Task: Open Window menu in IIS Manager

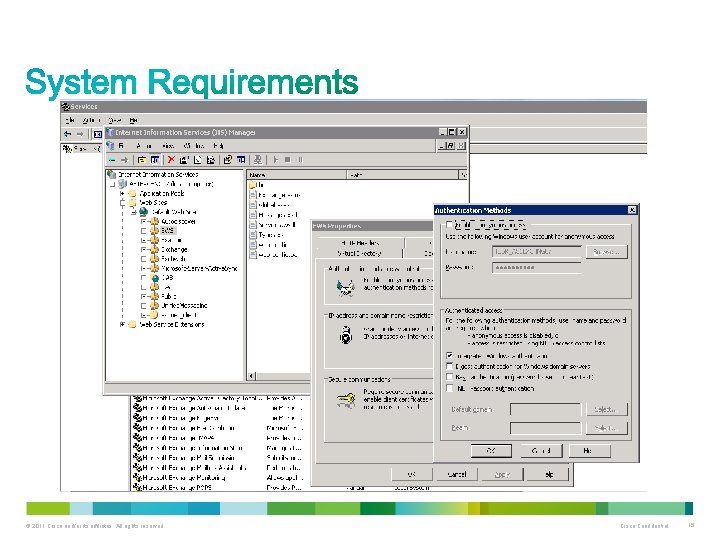Action: (x=194, y=146)
